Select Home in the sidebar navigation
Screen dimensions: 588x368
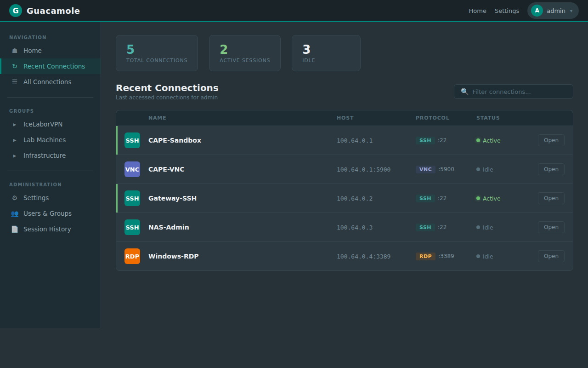(50, 51)
